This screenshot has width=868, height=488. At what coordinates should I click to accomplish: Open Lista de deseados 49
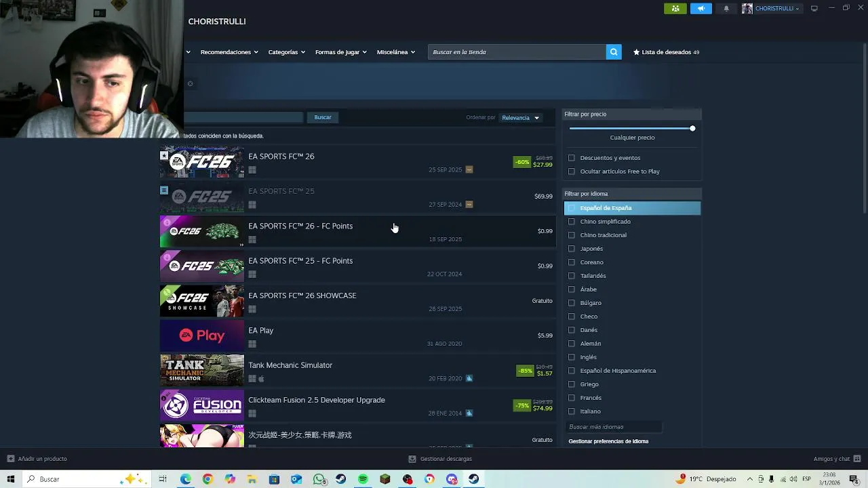666,52
